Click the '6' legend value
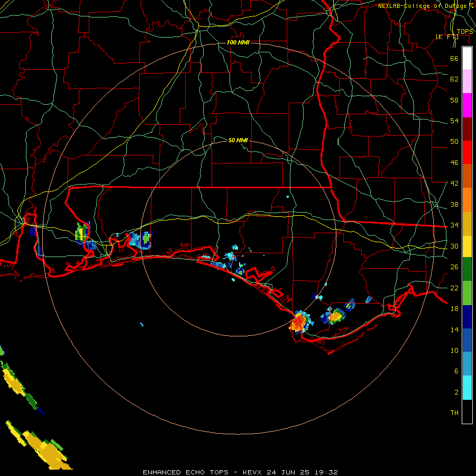Viewport: 476px width, 476px height. (x=456, y=371)
